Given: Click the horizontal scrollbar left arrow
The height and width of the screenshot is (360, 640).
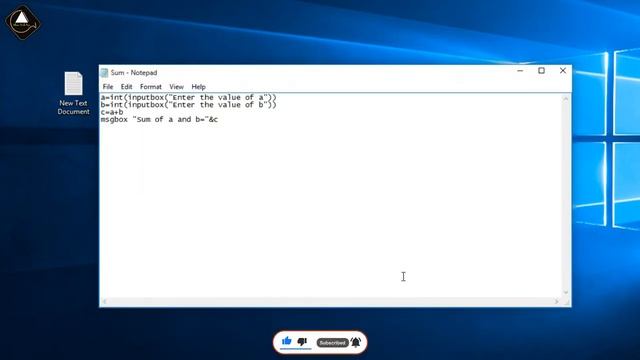Looking at the screenshot, I should tap(104, 302).
